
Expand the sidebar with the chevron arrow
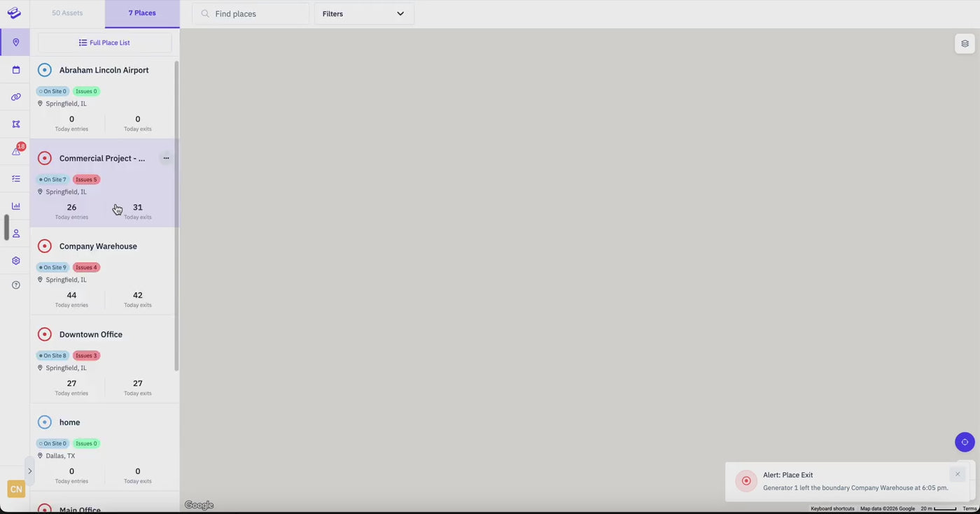(29, 471)
